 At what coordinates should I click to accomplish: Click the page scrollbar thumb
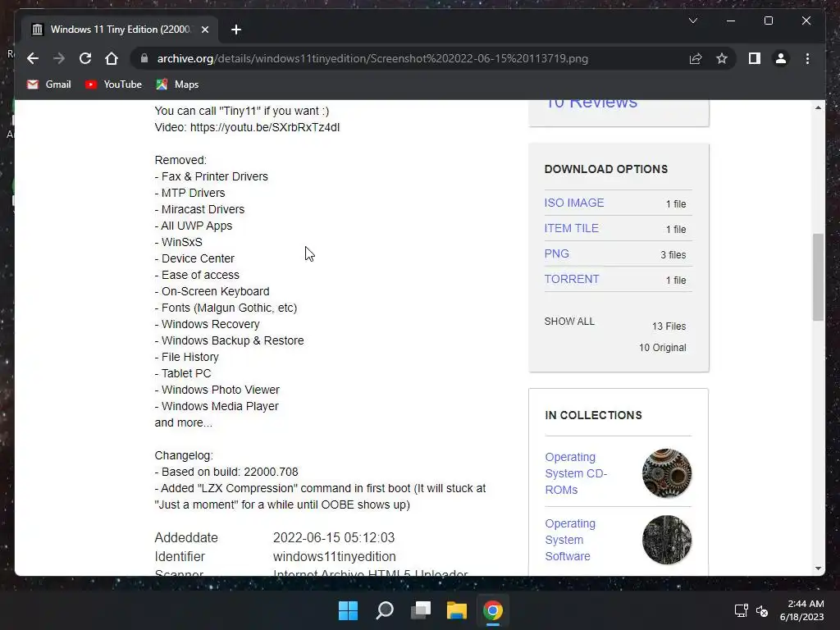818,277
